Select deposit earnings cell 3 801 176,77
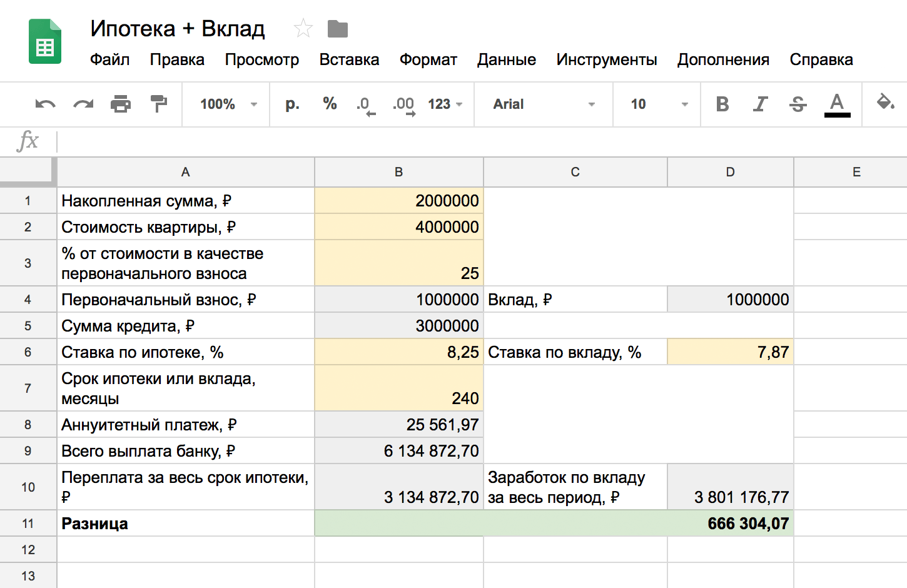907x588 pixels. coord(731,487)
